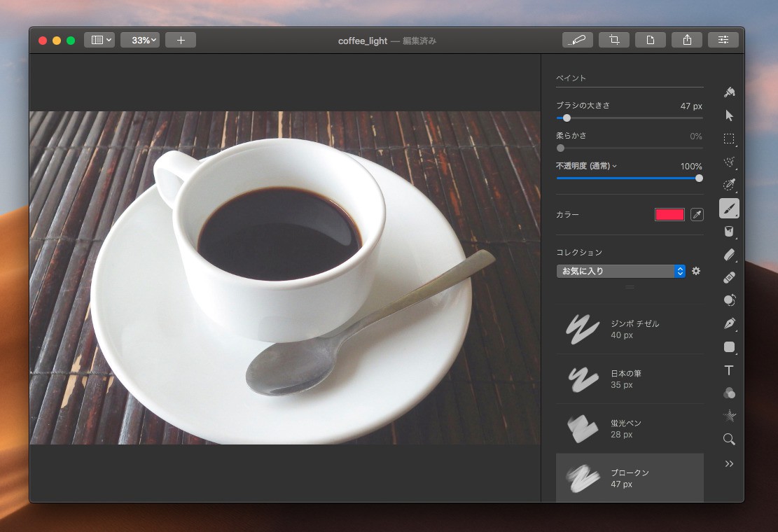Click the crop button in title bar
This screenshot has height=532, width=778.
(x=614, y=40)
